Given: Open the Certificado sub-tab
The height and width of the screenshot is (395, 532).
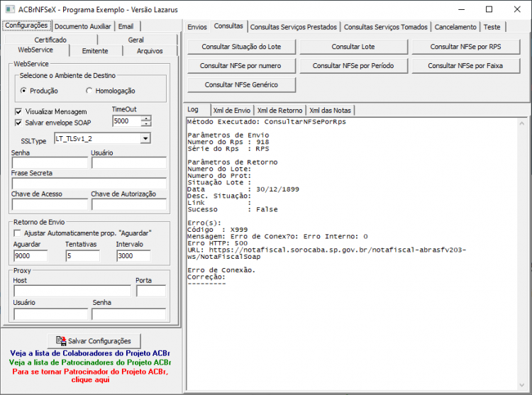Looking at the screenshot, I should coord(50,40).
